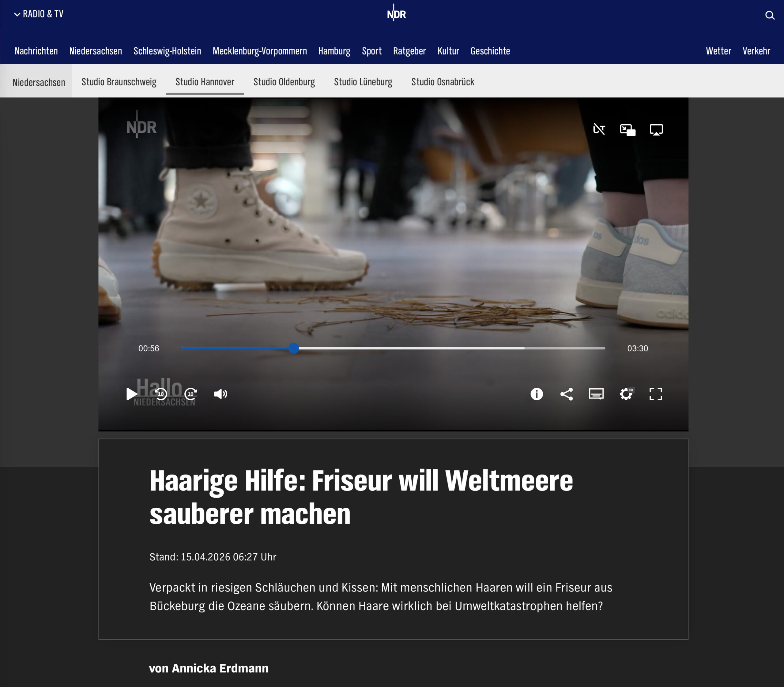This screenshot has width=784, height=687.
Task: Open the site search
Action: (770, 15)
